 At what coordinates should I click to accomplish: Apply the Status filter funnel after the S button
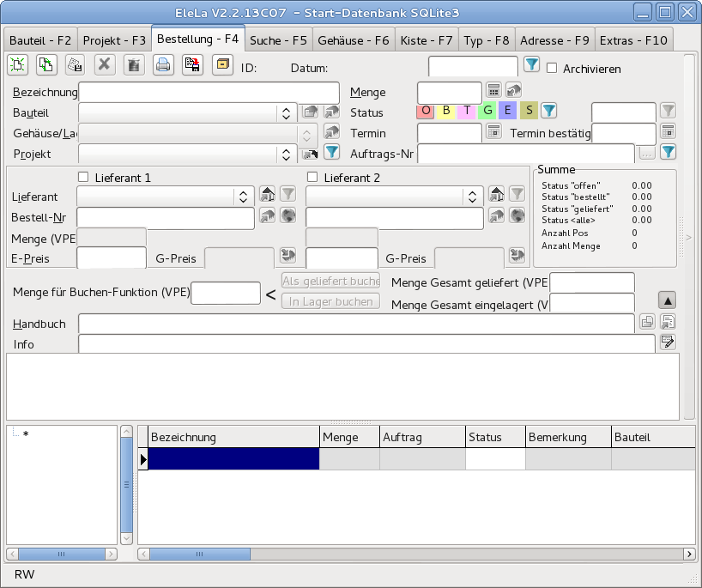point(549,110)
